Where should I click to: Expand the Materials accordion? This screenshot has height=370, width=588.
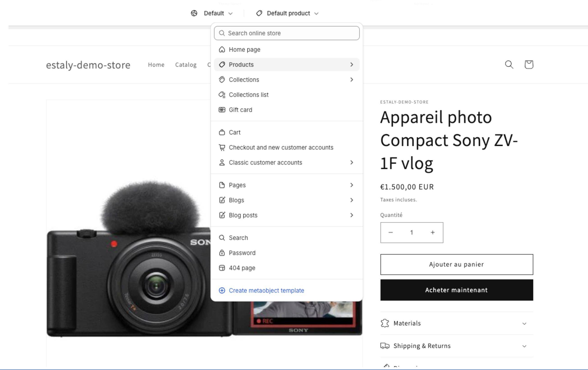coord(456,323)
